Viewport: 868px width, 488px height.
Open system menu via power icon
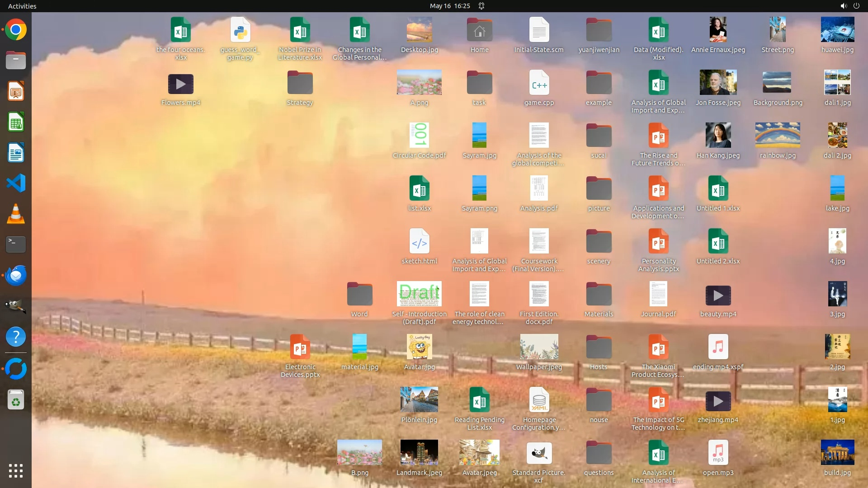(x=856, y=6)
